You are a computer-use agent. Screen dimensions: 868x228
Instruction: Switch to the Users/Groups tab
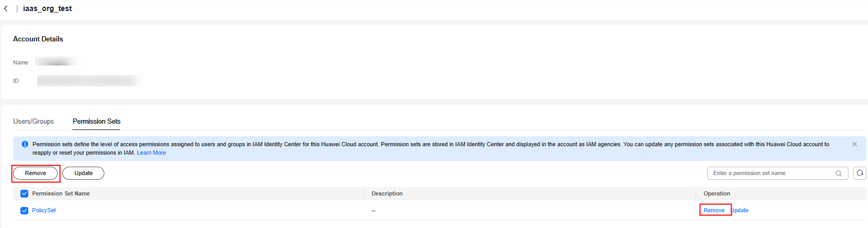[34, 121]
